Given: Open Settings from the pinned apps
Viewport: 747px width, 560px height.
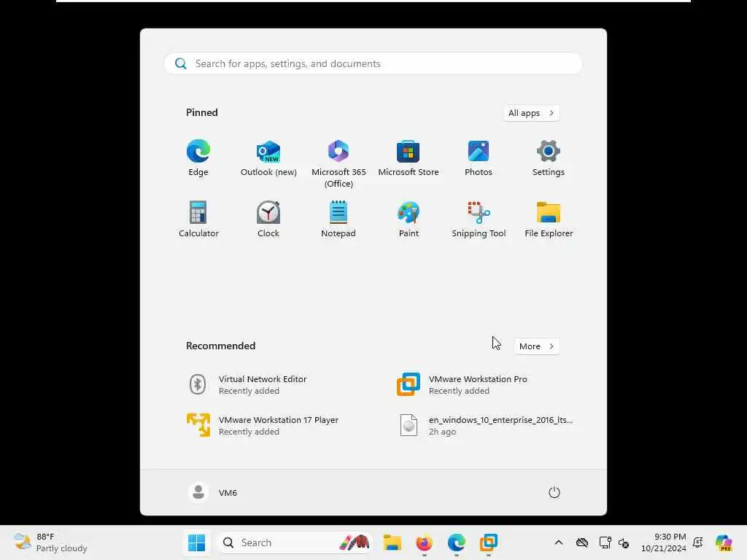Looking at the screenshot, I should pos(549,158).
